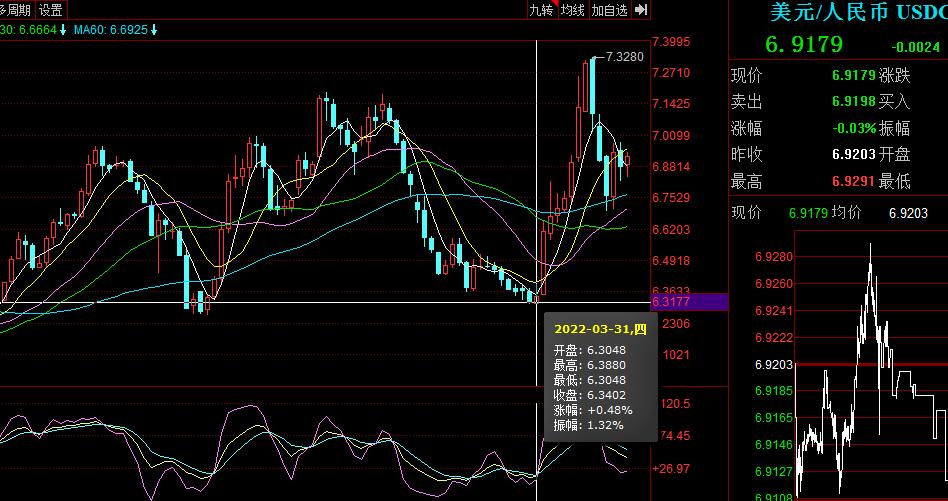This screenshot has height=501, width=948.
Task: Open the 设置 settings button
Action: [x=51, y=10]
